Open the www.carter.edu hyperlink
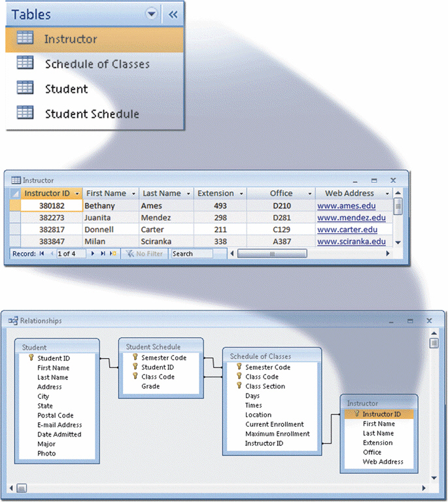This screenshot has width=448, height=502. pos(347,230)
